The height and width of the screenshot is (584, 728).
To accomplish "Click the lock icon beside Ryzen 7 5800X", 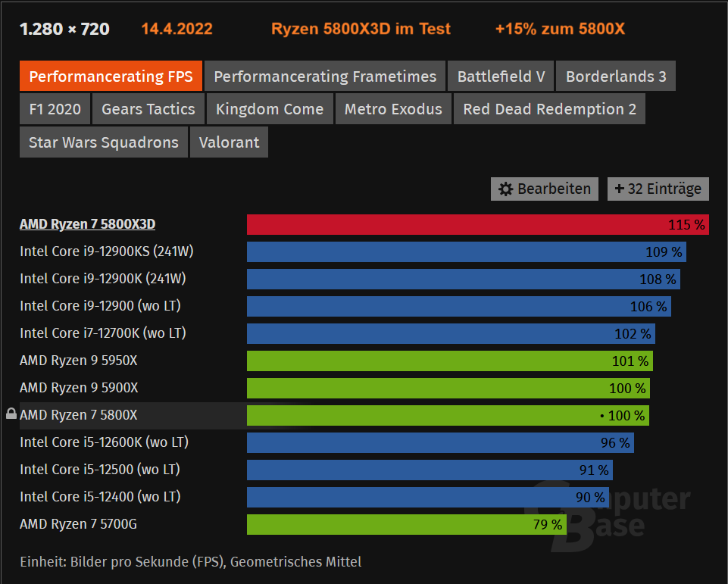I will tap(11, 414).
